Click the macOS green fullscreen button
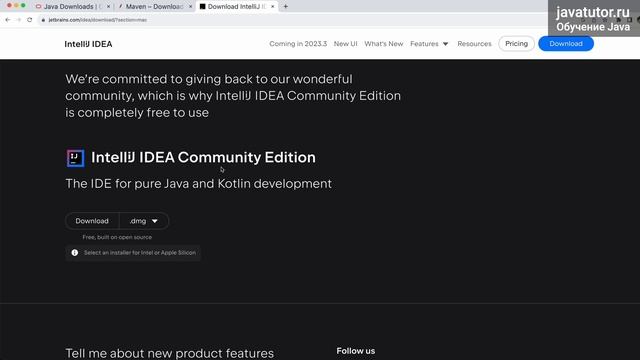This screenshot has width=640, height=360. [x=23, y=6]
